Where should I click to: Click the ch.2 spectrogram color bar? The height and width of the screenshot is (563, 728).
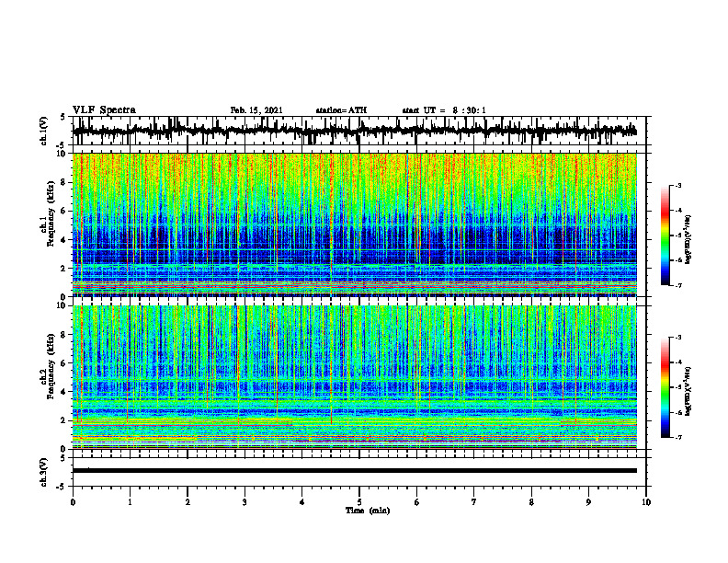[x=665, y=387]
